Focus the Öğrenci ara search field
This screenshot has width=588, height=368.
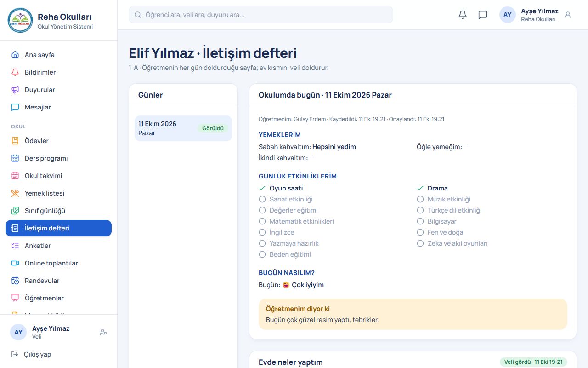(261, 15)
